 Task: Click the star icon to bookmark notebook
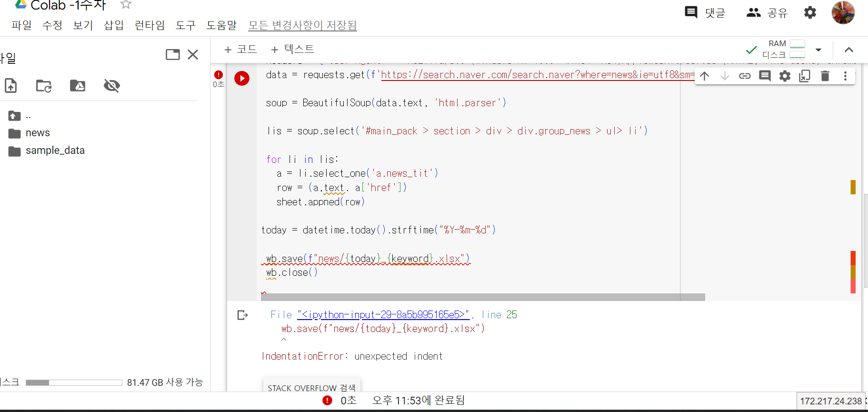pyautogui.click(x=126, y=4)
